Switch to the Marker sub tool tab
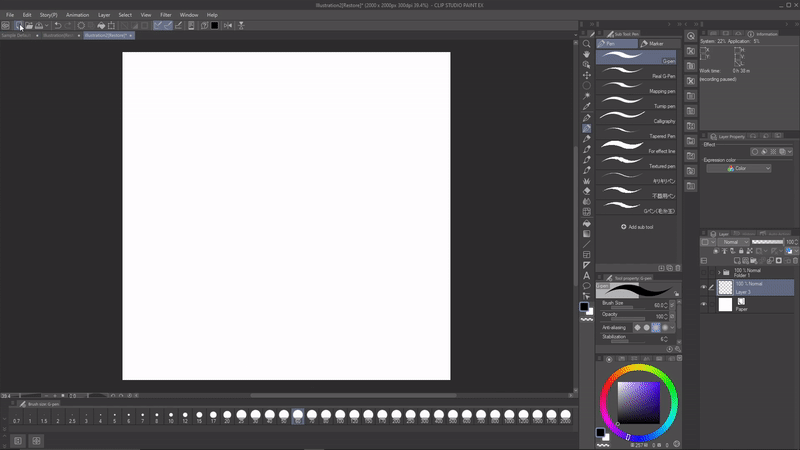This screenshot has height=450, width=800. pos(659,44)
